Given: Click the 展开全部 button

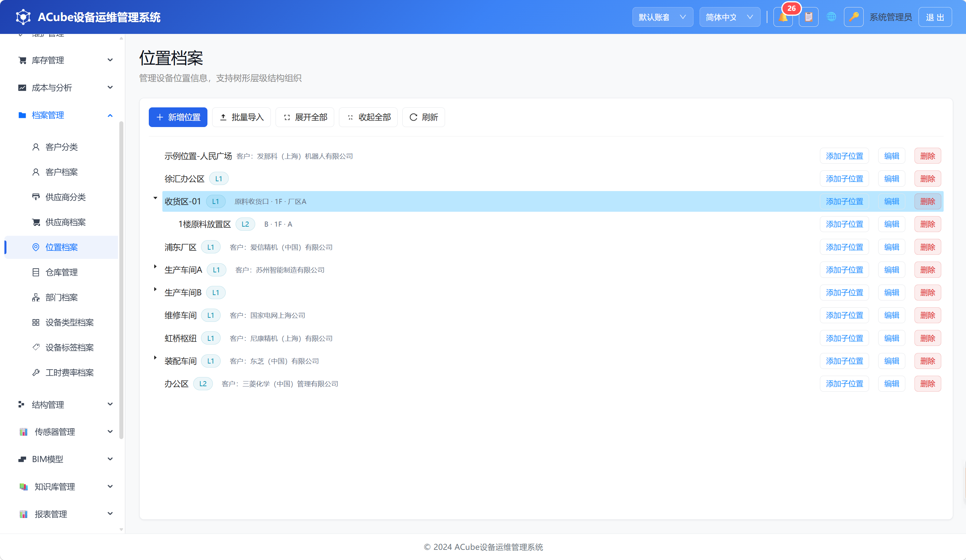Looking at the screenshot, I should tap(305, 117).
